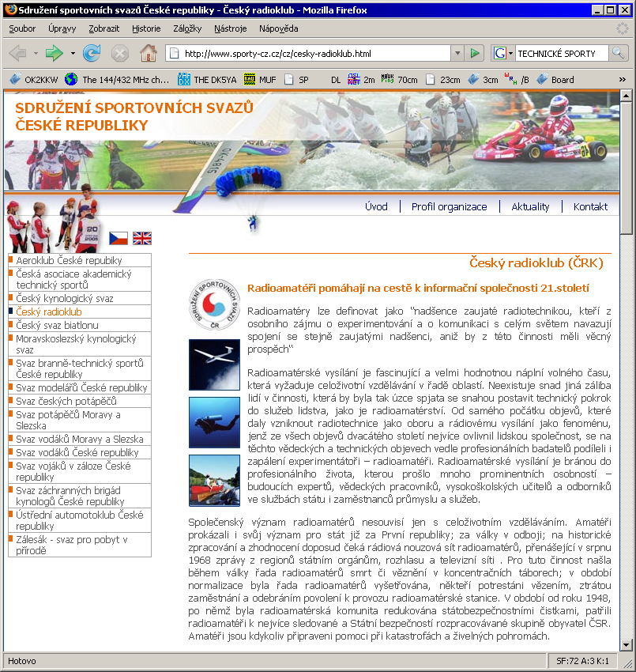Click the green Forward arrow

(x=54, y=54)
